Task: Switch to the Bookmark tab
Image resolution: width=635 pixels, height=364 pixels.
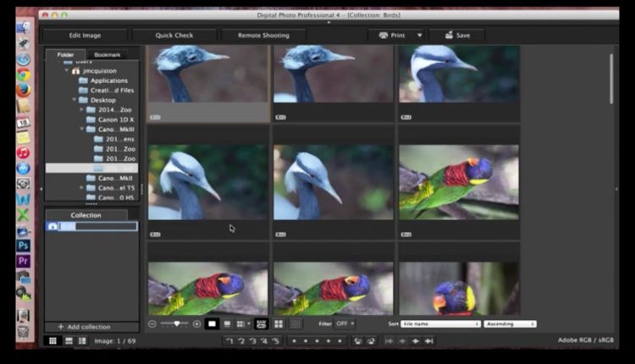Action: pos(108,54)
